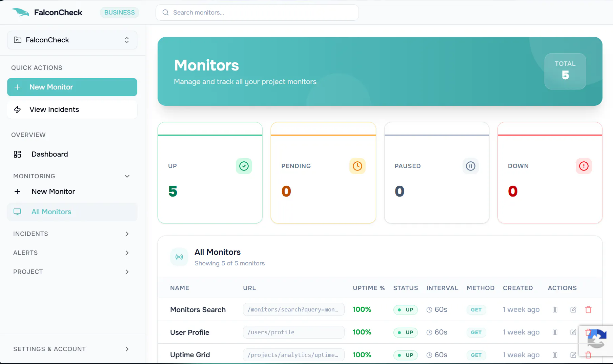The width and height of the screenshot is (613, 364).
Task: Click the plus icon in Quick Actions New Monitor
Action: 17,87
